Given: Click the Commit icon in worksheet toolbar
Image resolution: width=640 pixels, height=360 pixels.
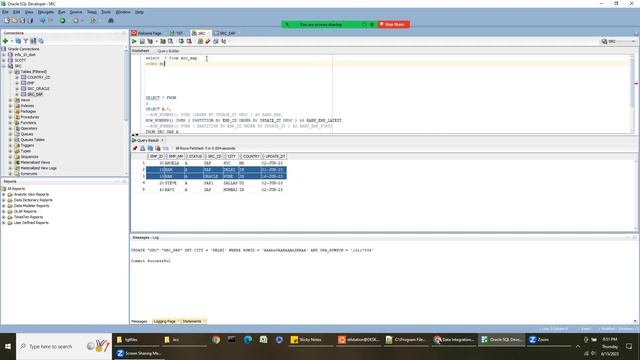Looking at the screenshot, I should [182, 41].
